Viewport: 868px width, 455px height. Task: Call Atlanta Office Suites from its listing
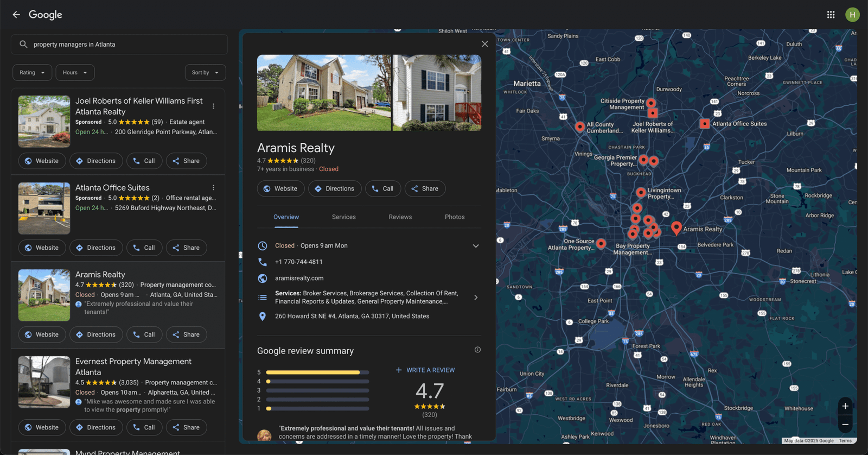coord(144,248)
